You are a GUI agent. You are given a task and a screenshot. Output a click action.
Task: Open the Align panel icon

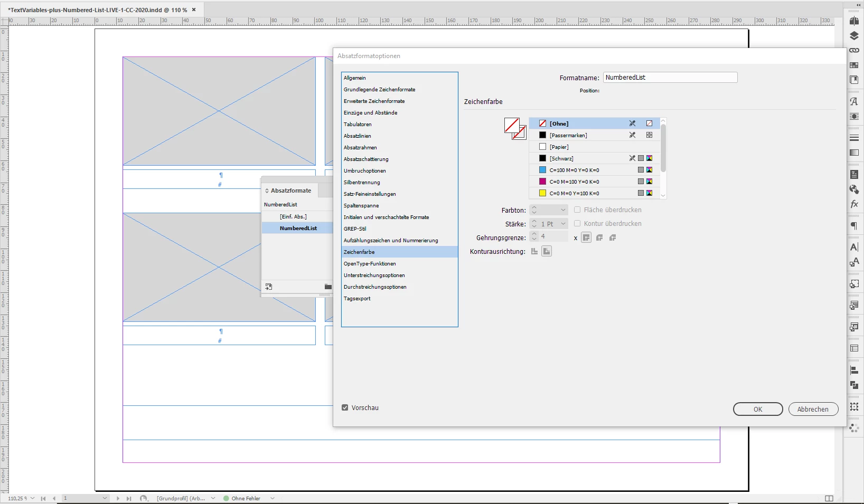[854, 370]
